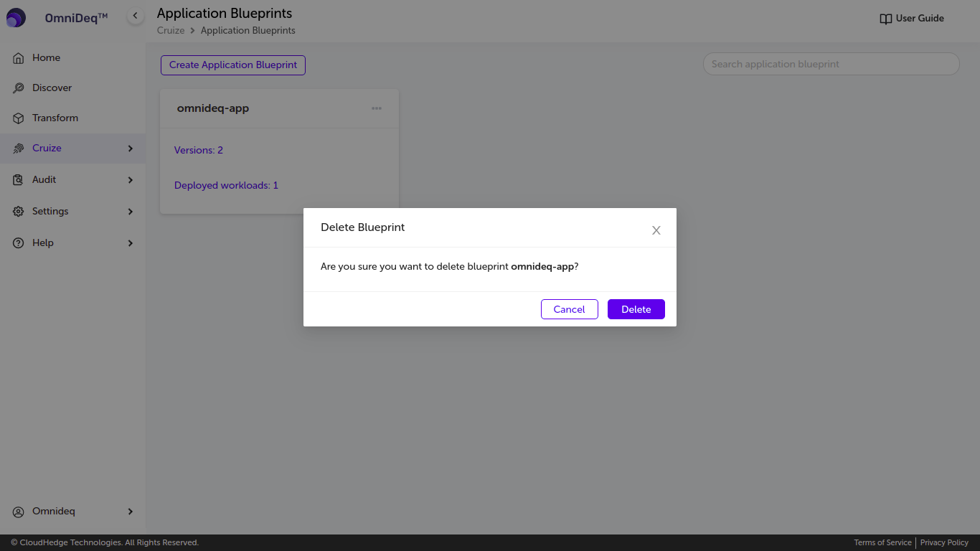Click the Omnideq user profile icon

point(19,512)
